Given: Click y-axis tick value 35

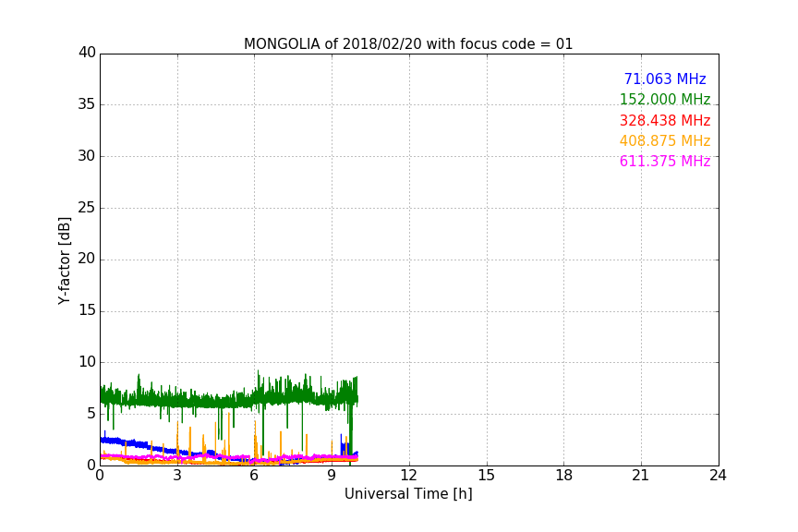Looking at the screenshot, I should (87, 104).
